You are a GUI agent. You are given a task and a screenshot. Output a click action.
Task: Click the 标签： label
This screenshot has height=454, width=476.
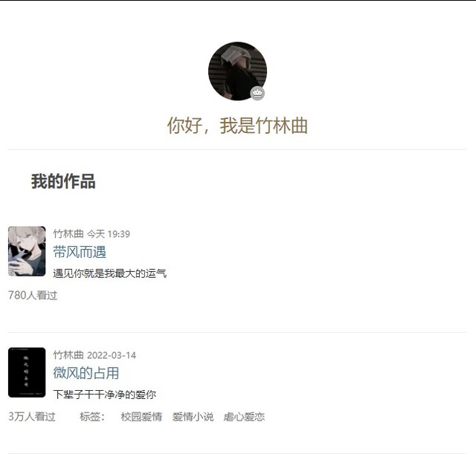pyautogui.click(x=92, y=417)
